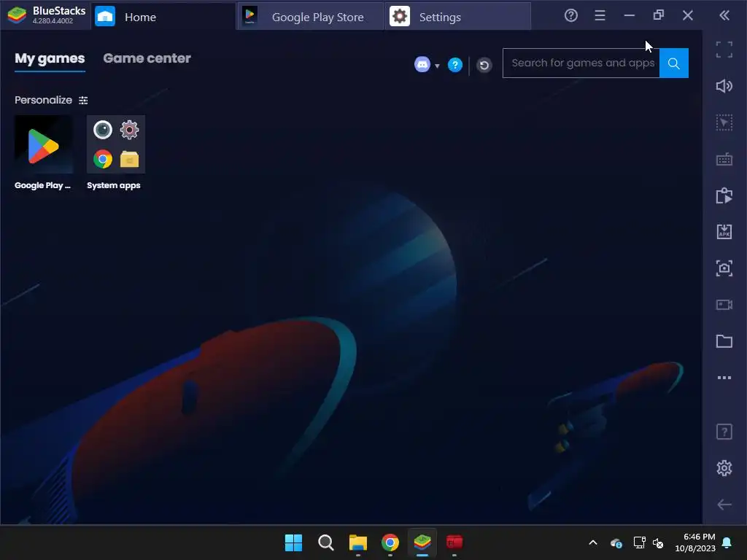Open the Google Play Store app icon
The image size is (747, 560).
(x=43, y=145)
